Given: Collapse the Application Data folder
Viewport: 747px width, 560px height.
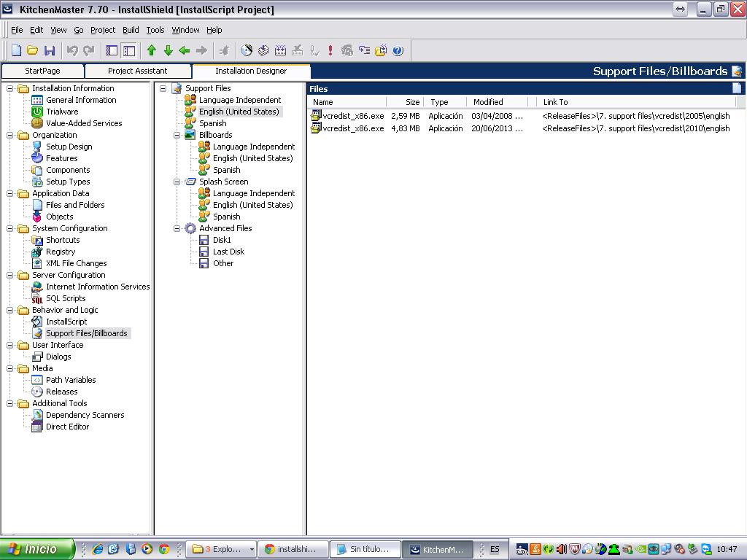Looking at the screenshot, I should [9, 193].
